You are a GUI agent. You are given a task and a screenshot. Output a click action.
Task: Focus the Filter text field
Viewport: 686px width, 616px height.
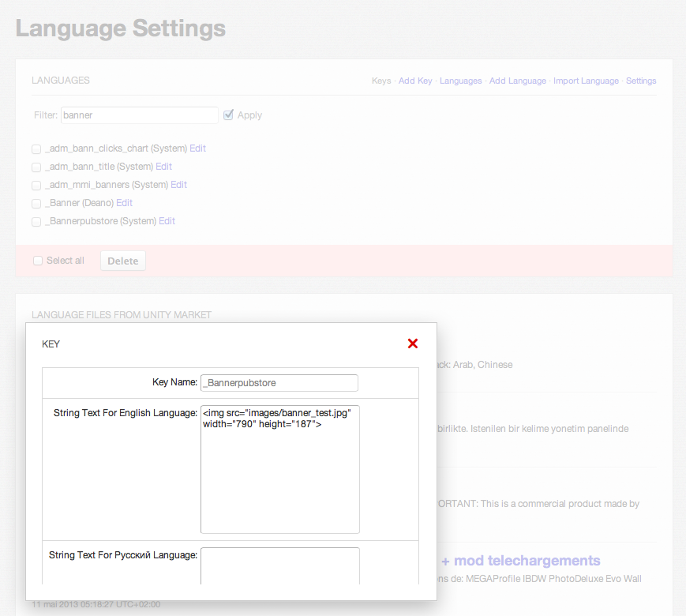pos(139,115)
